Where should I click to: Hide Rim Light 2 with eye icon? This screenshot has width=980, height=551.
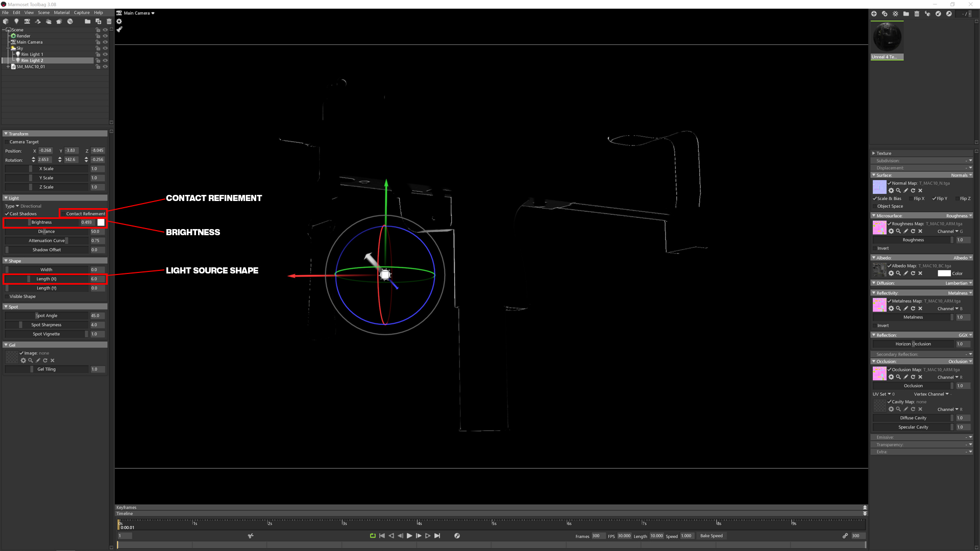pyautogui.click(x=105, y=60)
